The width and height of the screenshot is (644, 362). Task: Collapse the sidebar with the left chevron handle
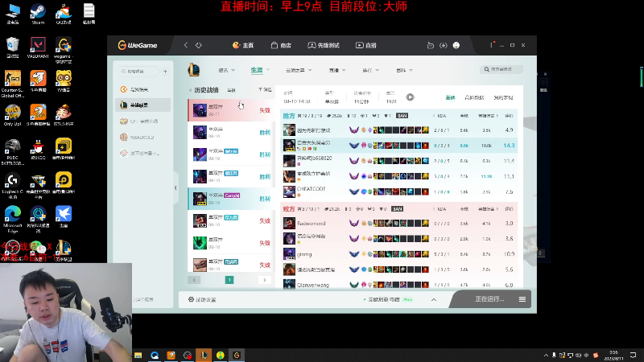point(175,188)
